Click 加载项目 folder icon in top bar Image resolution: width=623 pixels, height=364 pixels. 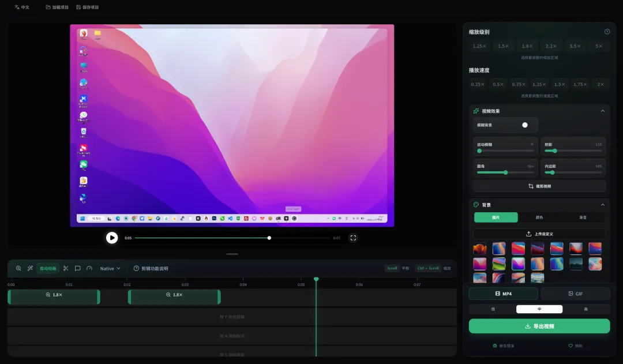tap(48, 7)
